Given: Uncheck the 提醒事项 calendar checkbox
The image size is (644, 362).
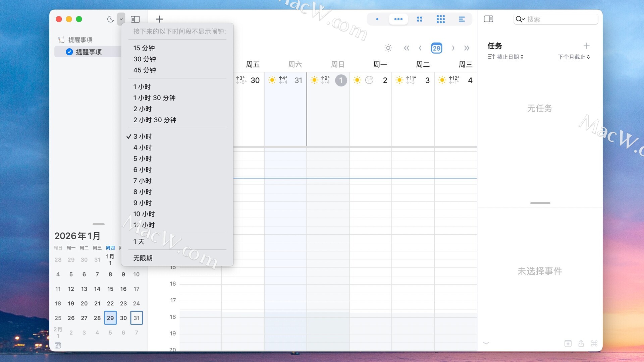Looking at the screenshot, I should pyautogui.click(x=69, y=52).
